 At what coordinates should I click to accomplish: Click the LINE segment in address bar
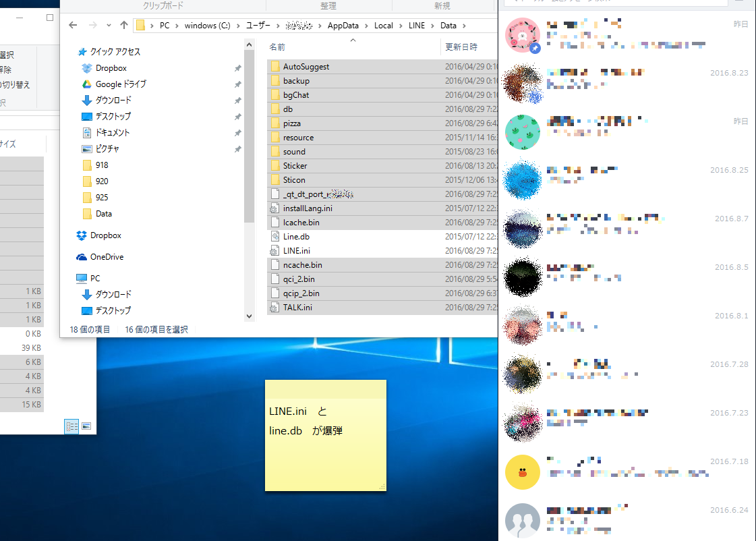coord(416,26)
